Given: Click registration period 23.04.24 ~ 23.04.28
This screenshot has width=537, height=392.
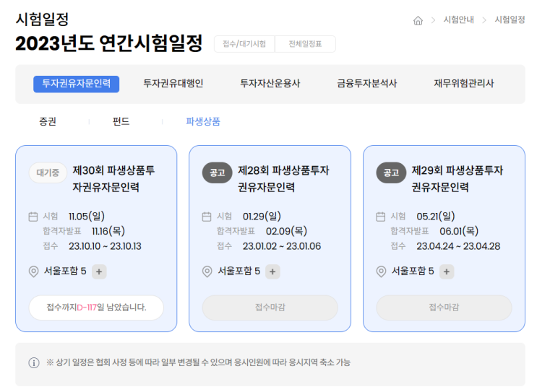Looking at the screenshot, I should (458, 246).
